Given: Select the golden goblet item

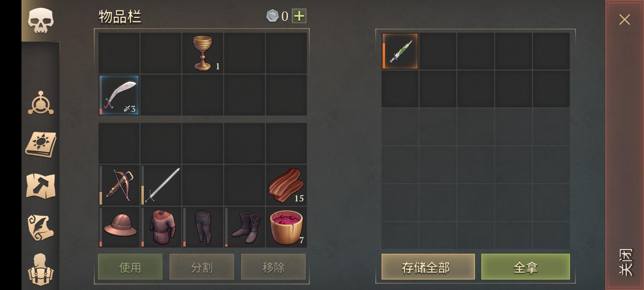Looking at the screenshot, I should (203, 53).
